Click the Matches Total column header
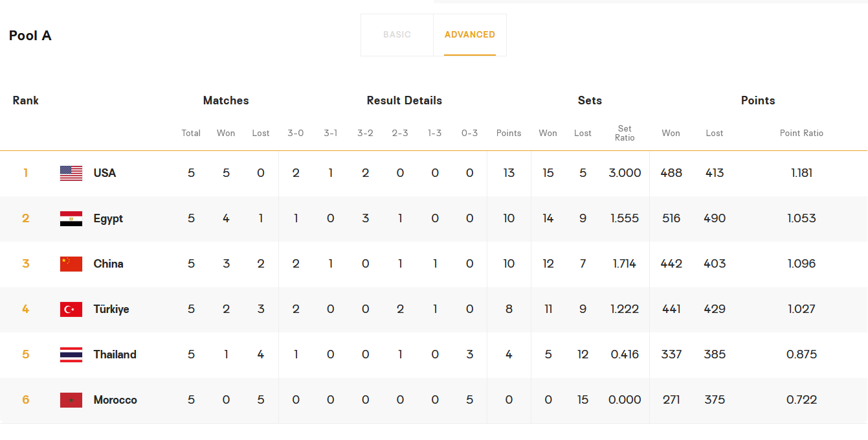The height and width of the screenshot is (440, 868). point(191,133)
